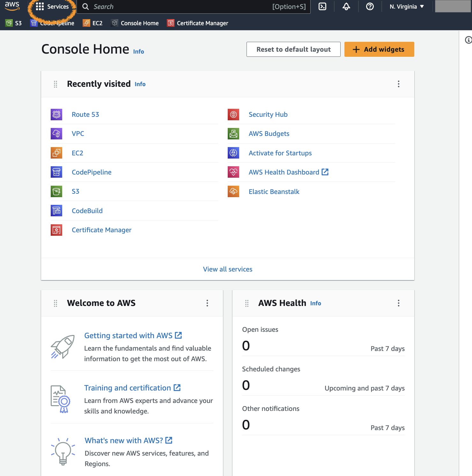Open S3 link in Recently visited

(x=76, y=191)
